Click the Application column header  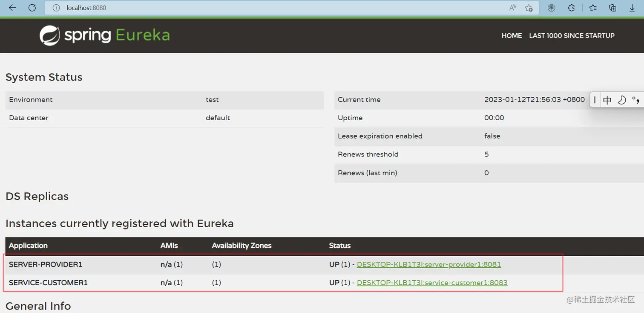(x=28, y=246)
